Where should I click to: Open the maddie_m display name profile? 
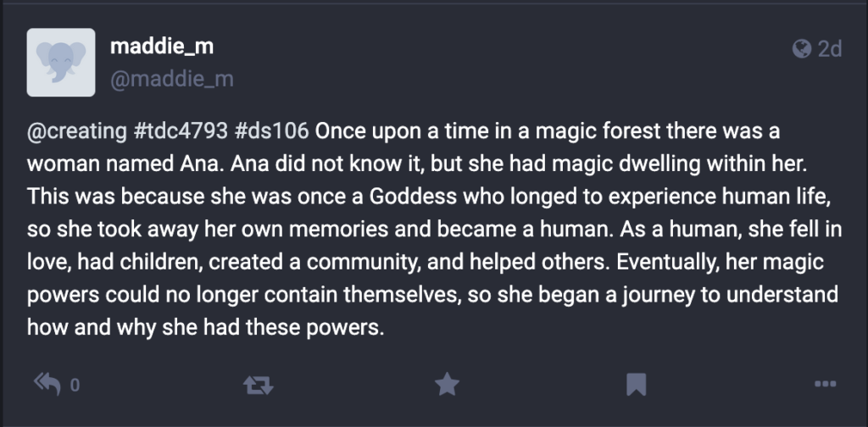(x=162, y=47)
